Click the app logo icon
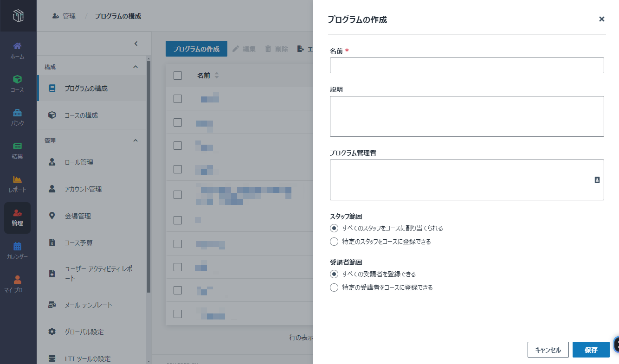Viewport: 619px width, 364px height. tap(18, 16)
